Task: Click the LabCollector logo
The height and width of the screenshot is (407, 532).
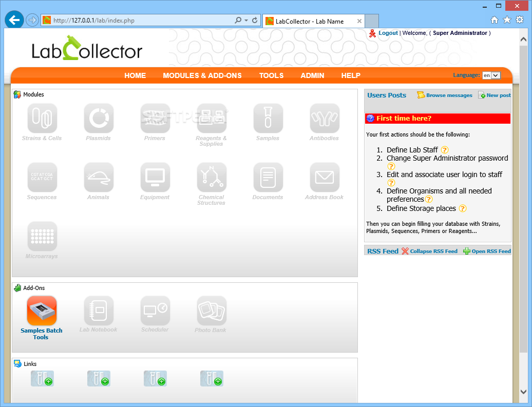Action: pyautogui.click(x=87, y=48)
